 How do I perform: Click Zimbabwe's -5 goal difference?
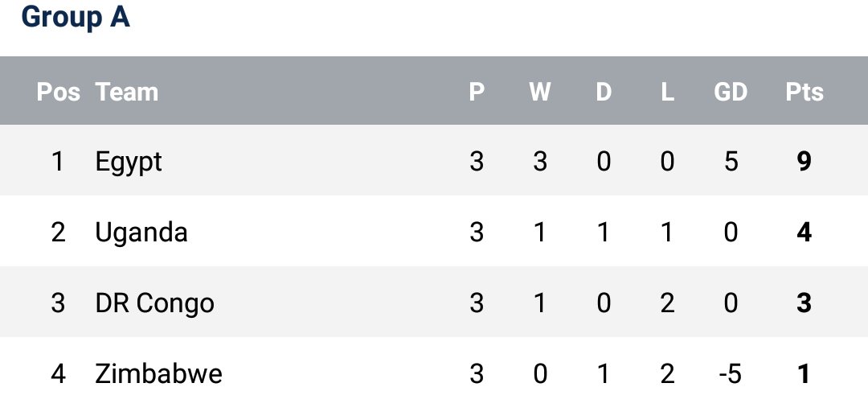coord(728,374)
